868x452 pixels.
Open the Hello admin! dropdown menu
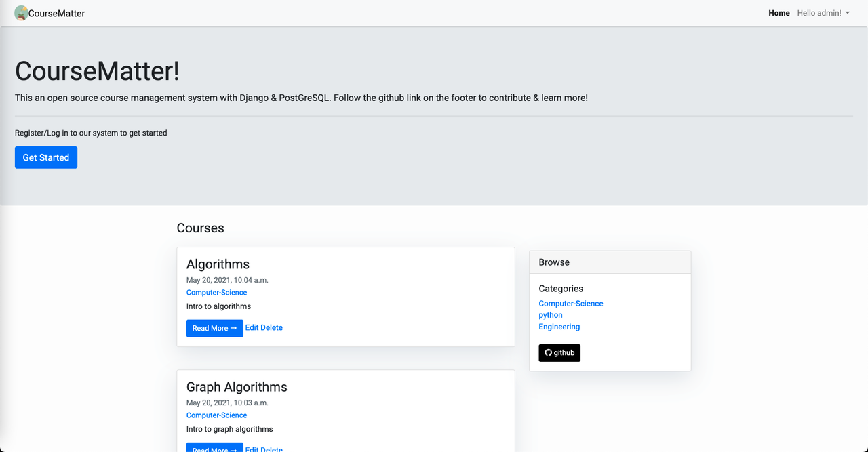pos(823,13)
